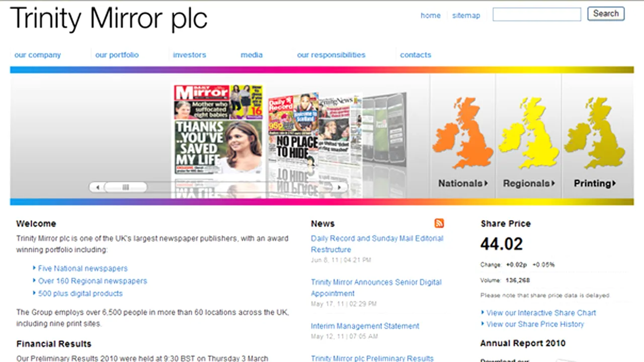
Task: Click the 'Welcome' heading
Action: point(36,224)
